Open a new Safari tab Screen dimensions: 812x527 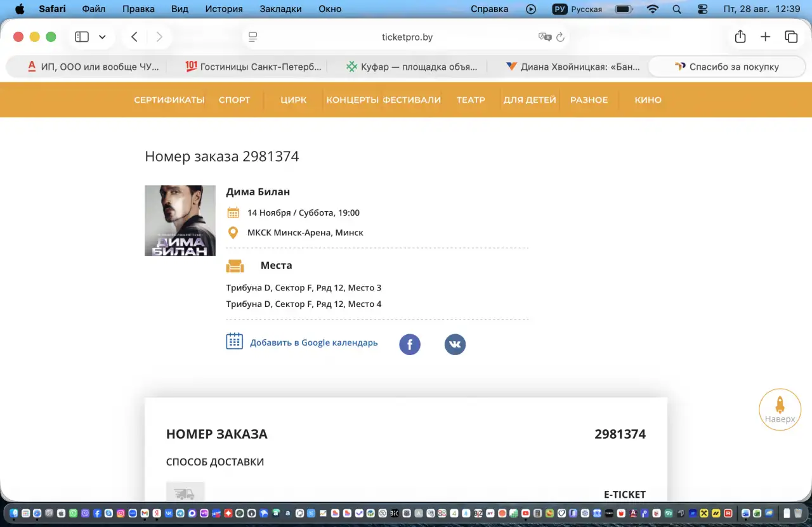click(766, 37)
